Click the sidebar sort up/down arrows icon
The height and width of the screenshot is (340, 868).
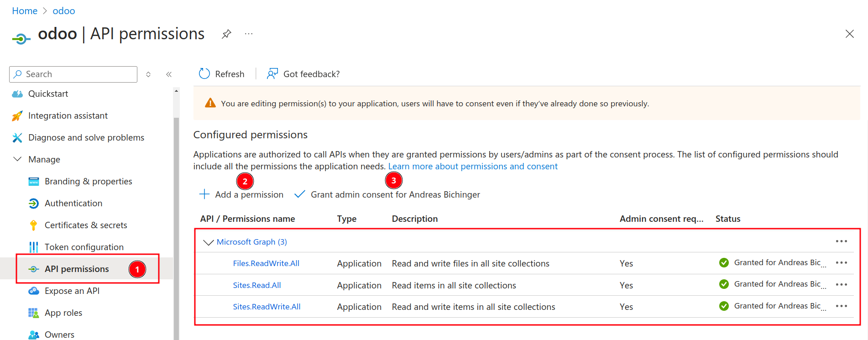point(148,74)
